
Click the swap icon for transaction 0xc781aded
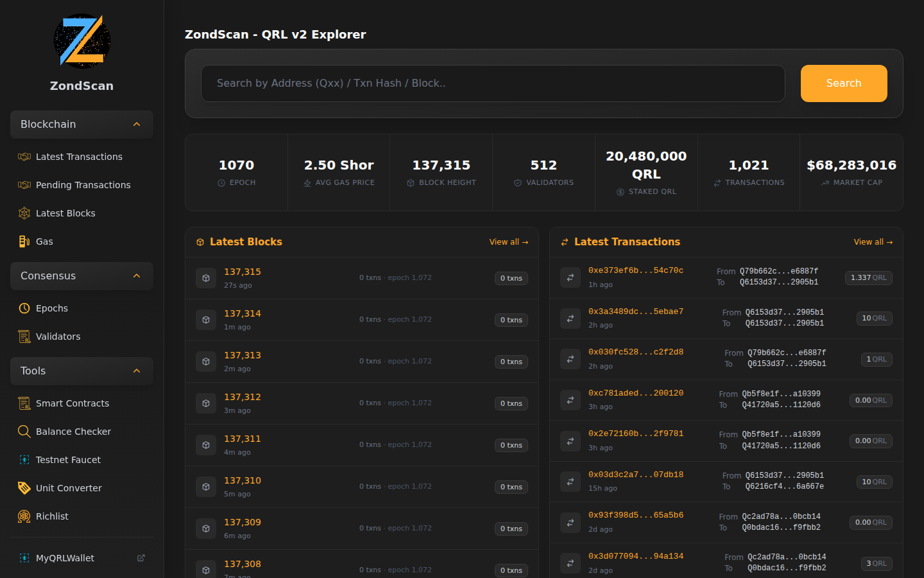[x=570, y=400]
